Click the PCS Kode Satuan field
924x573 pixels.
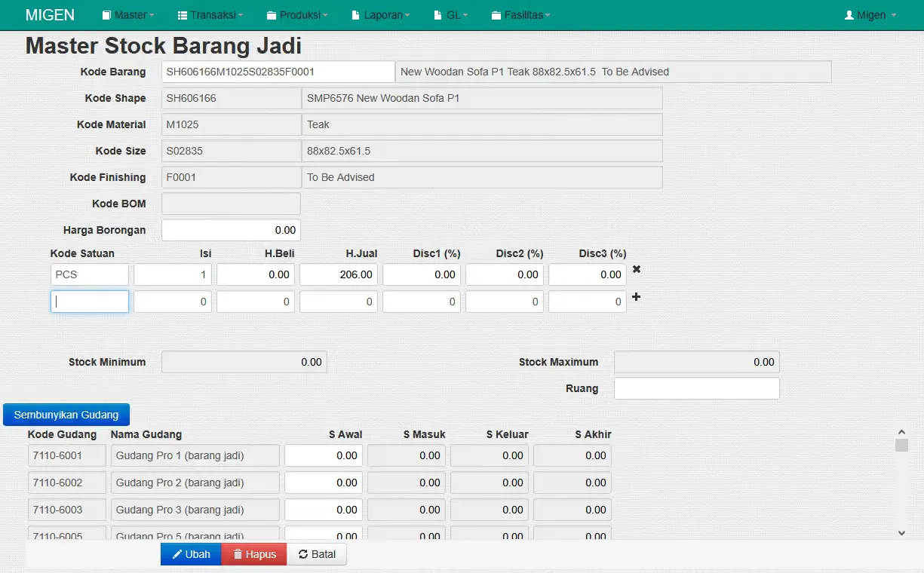(90, 274)
